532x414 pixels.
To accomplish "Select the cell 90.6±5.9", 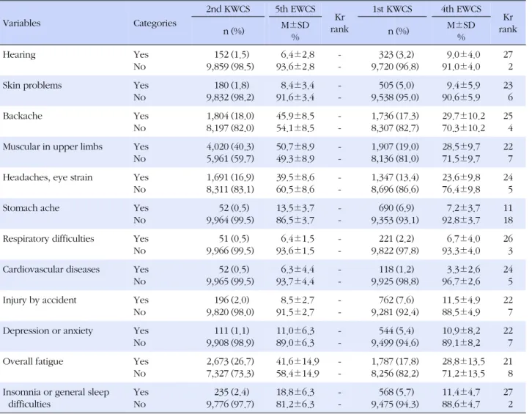I will click(x=461, y=97).
